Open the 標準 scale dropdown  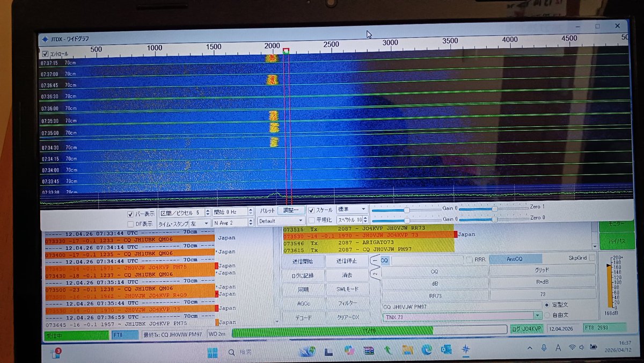pos(352,209)
